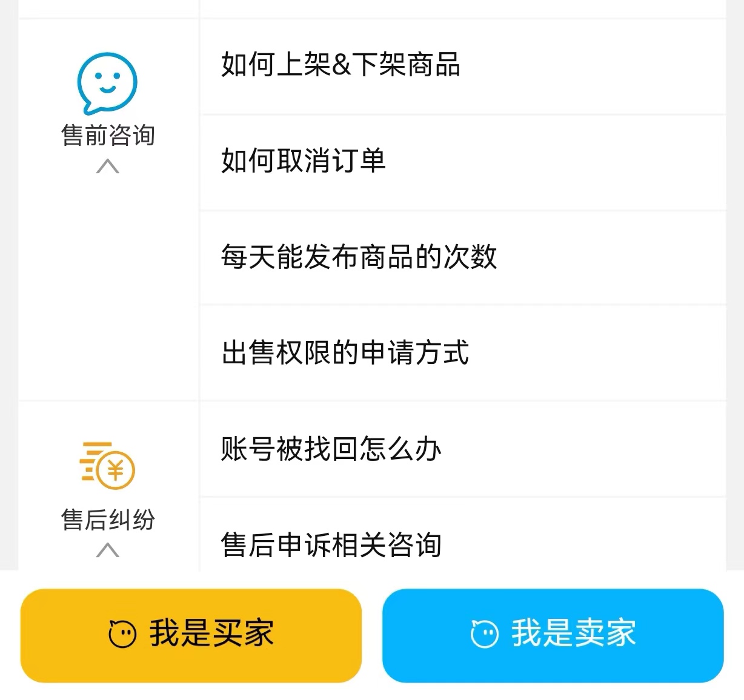The width and height of the screenshot is (744, 700).
Task: Open 每天能发布商品的次数 question
Action: tap(359, 257)
